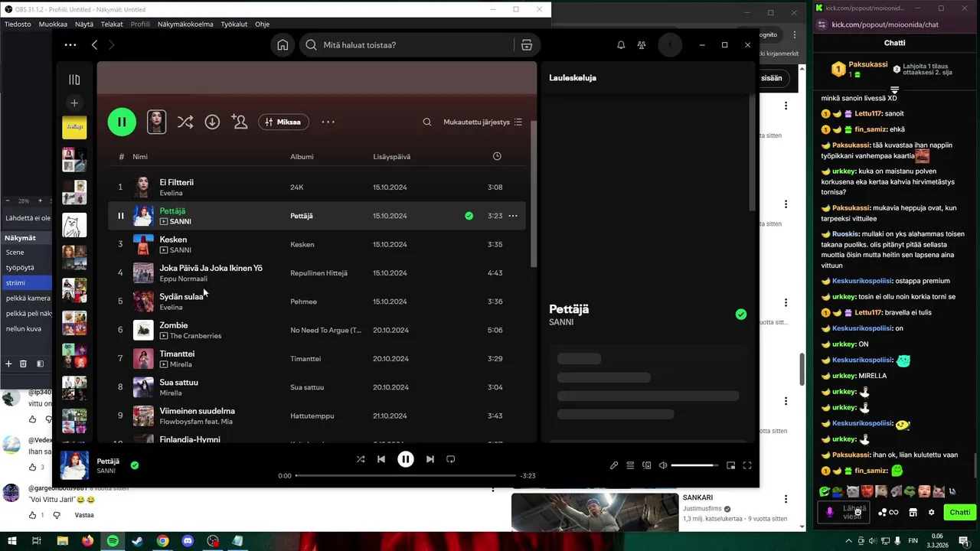This screenshot has width=980, height=551.
Task: Enter full screen in the Spotify player
Action: 747,465
